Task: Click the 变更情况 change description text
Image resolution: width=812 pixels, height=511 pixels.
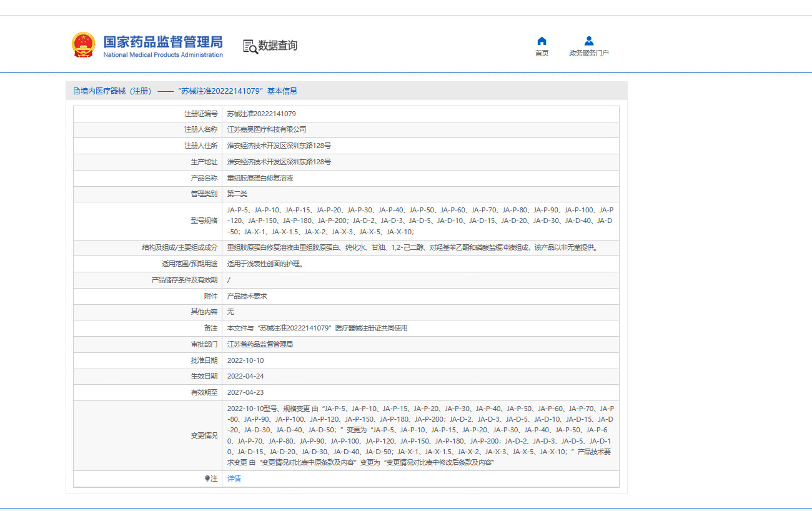Action: click(x=420, y=435)
